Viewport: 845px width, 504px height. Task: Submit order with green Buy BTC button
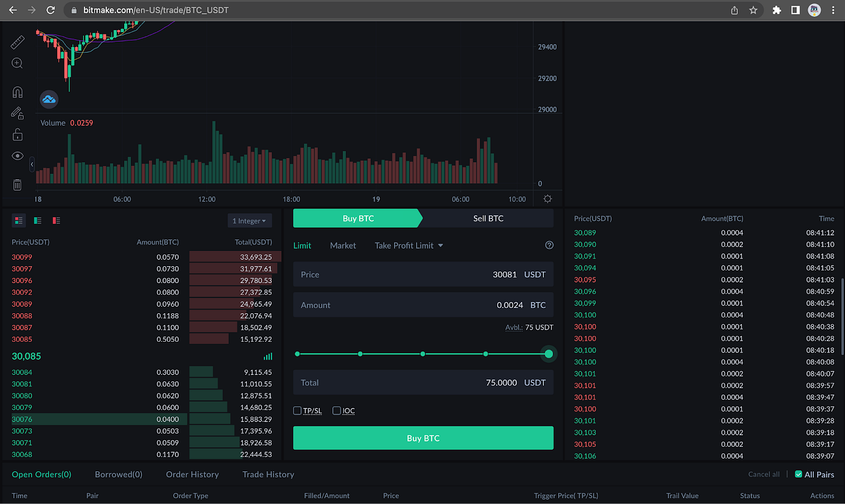(x=423, y=438)
